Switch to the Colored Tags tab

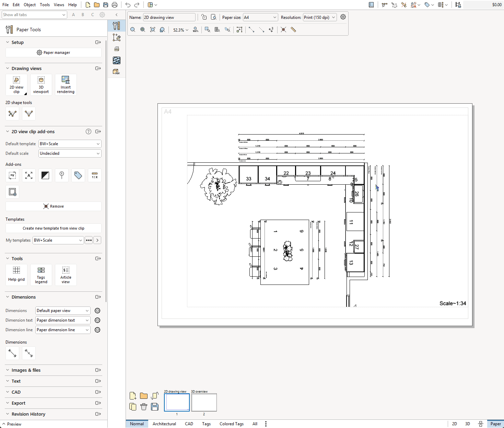pyautogui.click(x=232, y=424)
